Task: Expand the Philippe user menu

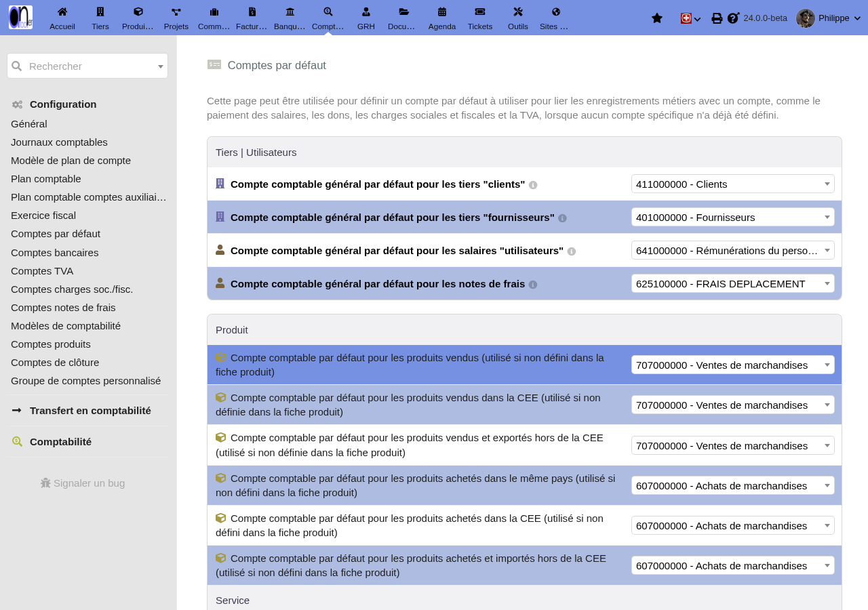Action: (829, 18)
